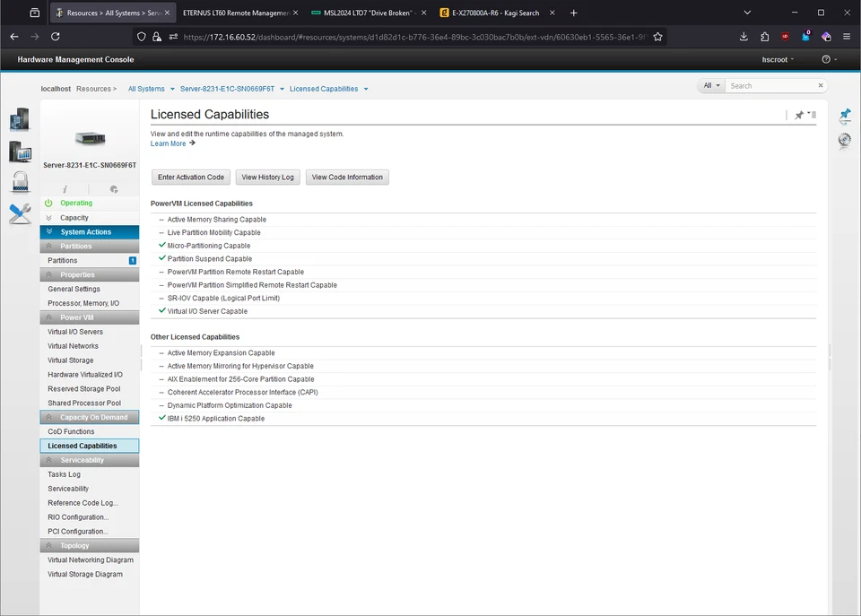
Task: Click View Code Information button
Action: [347, 178]
